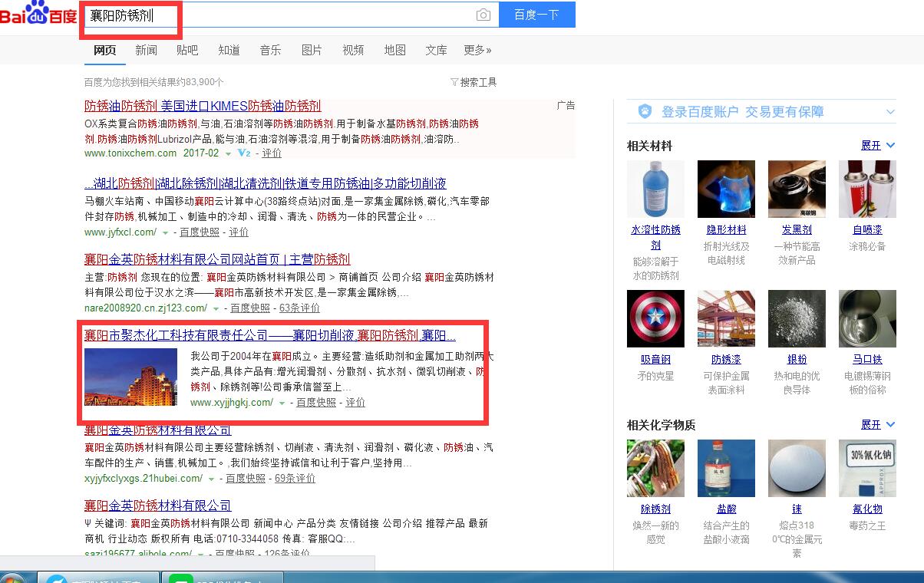The width and height of the screenshot is (924, 583).
Task: Expand the 登录百度账户 banner chevron
Action: [890, 112]
